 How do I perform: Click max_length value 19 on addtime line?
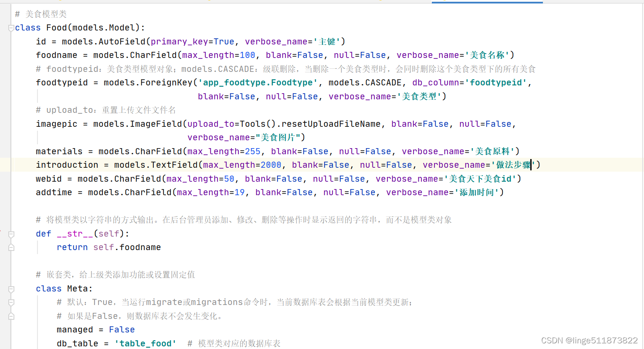240,193
